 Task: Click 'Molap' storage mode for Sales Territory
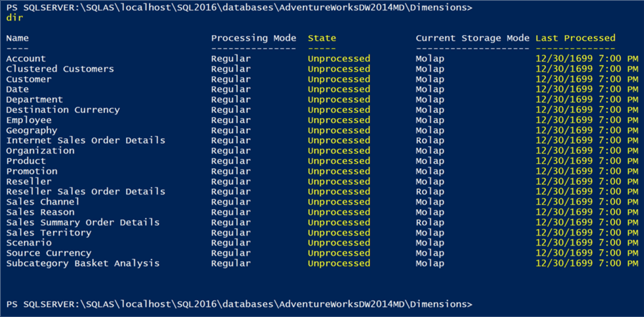point(429,233)
